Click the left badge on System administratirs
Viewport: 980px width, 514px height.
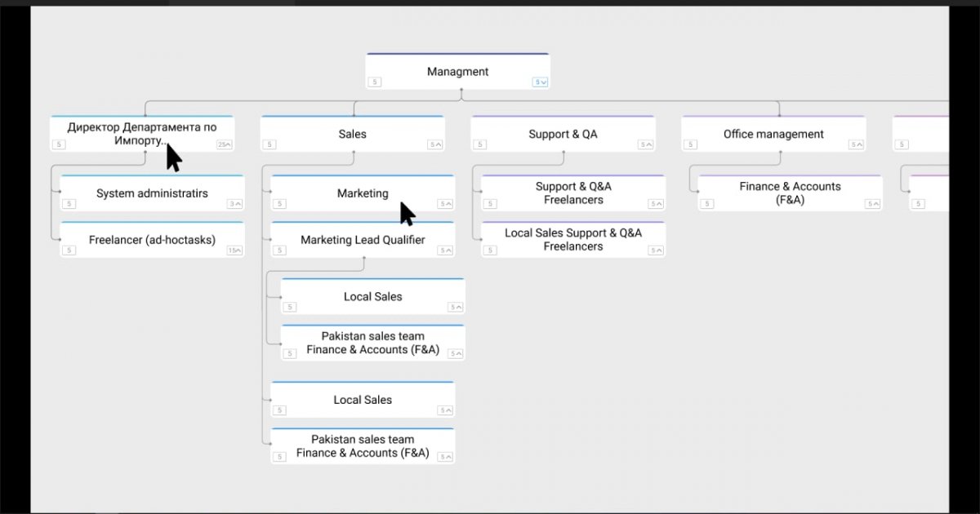click(69, 204)
